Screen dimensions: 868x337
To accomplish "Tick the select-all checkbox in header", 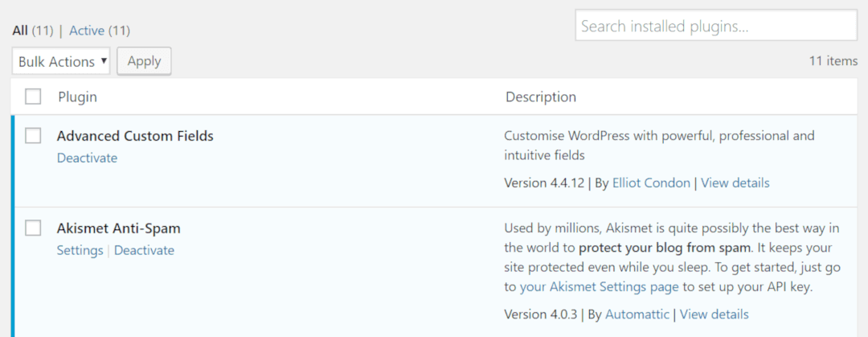I will (33, 97).
